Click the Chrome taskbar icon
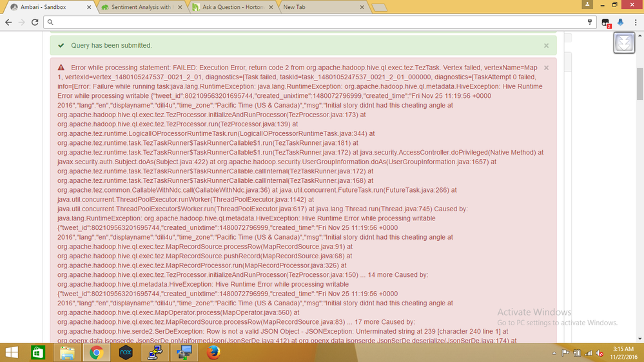Image resolution: width=644 pixels, height=362 pixels. point(97,352)
